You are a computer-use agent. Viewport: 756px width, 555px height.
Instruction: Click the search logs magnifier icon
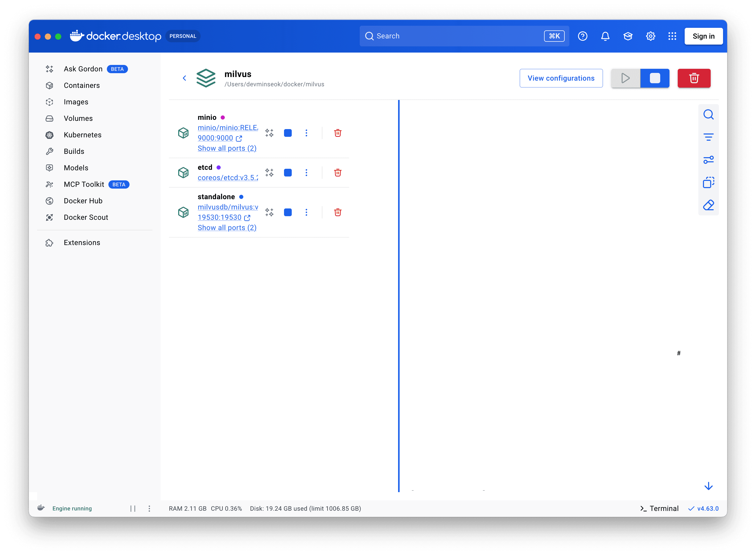tap(708, 115)
